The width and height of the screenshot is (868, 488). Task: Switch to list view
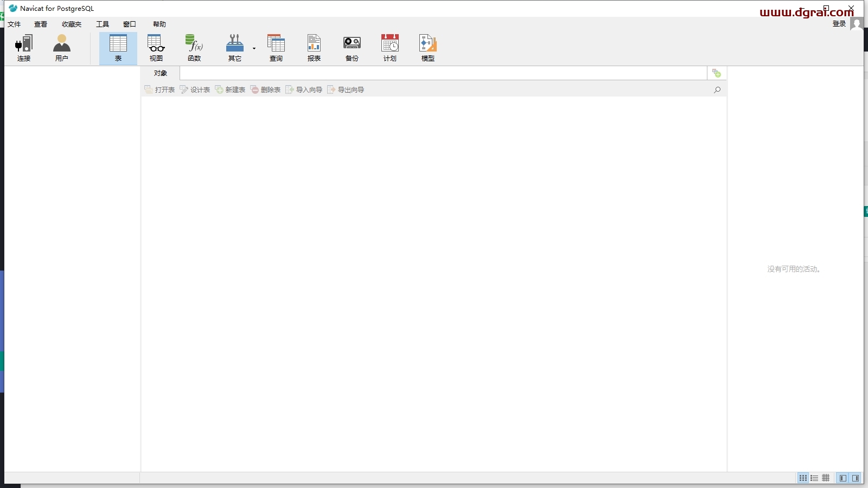pyautogui.click(x=814, y=478)
